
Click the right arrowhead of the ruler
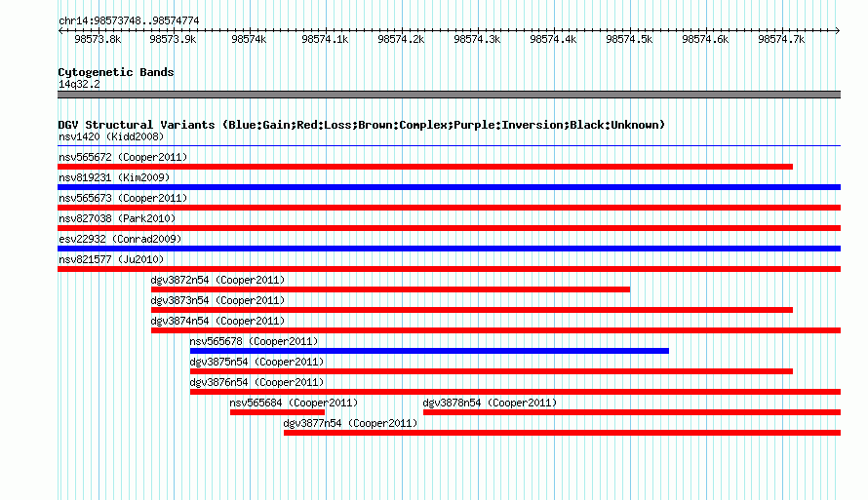click(x=838, y=30)
